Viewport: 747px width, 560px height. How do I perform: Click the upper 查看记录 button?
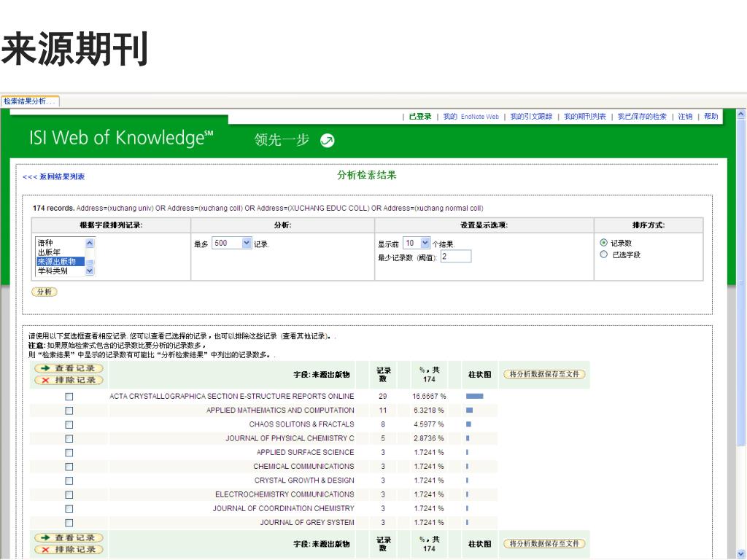click(x=69, y=368)
